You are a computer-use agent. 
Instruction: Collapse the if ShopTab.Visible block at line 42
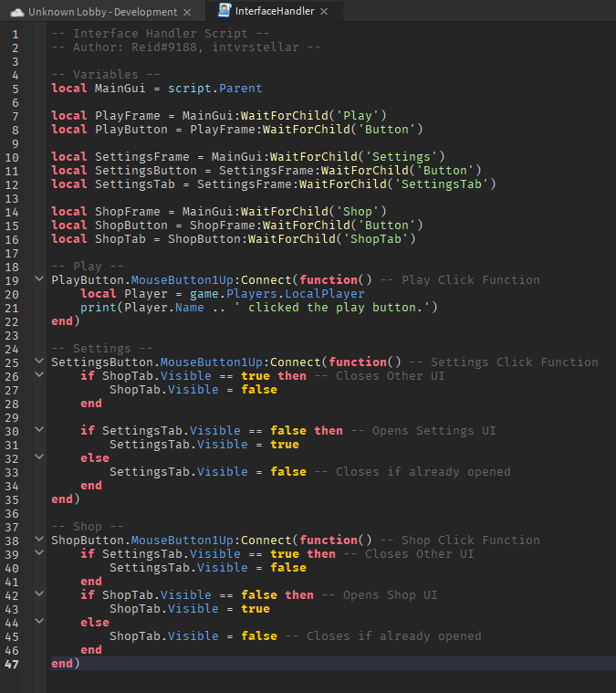pyautogui.click(x=39, y=594)
